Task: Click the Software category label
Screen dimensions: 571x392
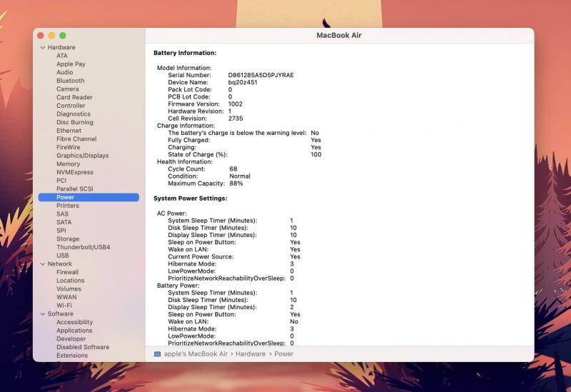Action: [61, 313]
